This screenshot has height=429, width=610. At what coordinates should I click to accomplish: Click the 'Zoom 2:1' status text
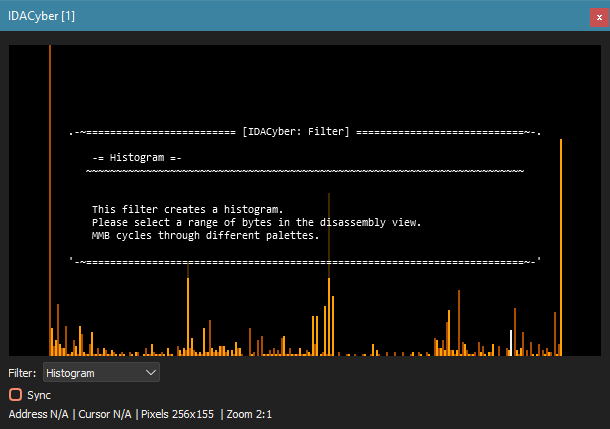(x=249, y=414)
